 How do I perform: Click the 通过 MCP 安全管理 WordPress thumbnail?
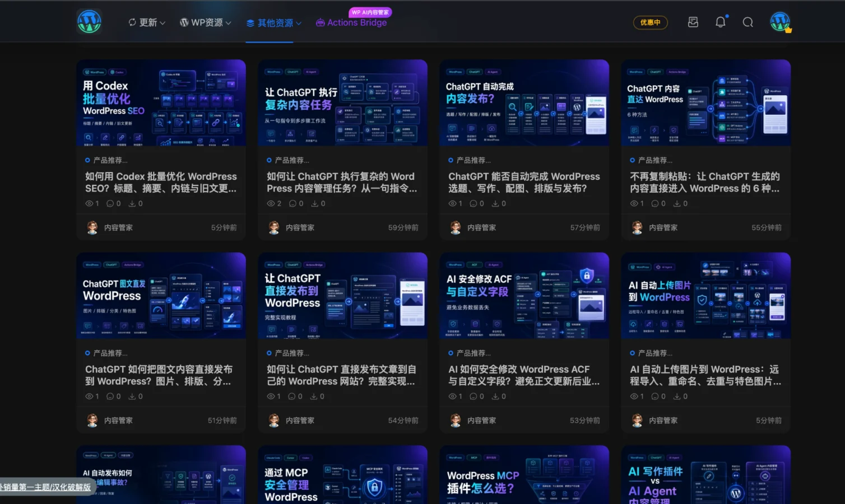(x=342, y=475)
